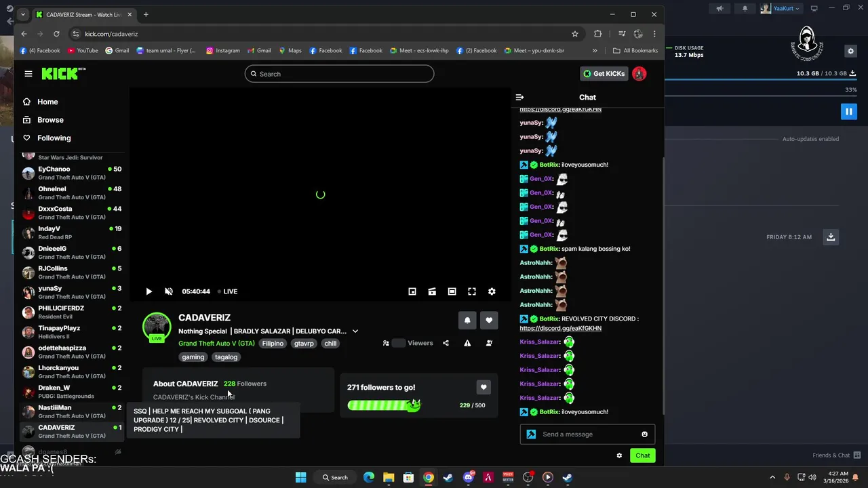Open Chrome media controls icon

pyautogui.click(x=622, y=34)
